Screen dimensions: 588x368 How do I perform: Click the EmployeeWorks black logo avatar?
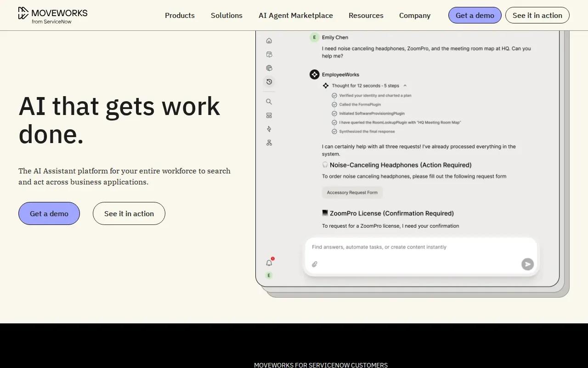point(314,75)
